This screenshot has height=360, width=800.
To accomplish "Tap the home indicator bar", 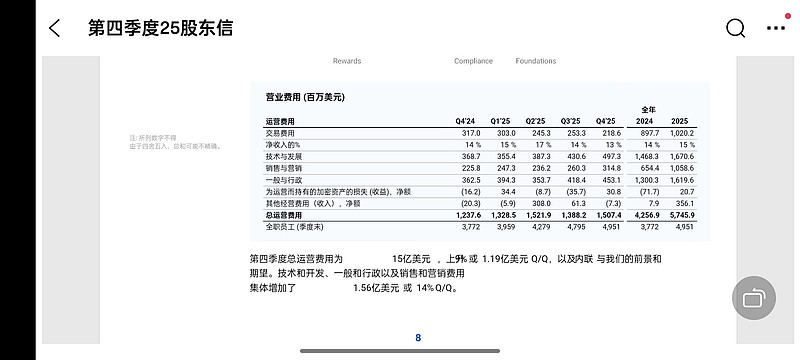I will click(400, 351).
